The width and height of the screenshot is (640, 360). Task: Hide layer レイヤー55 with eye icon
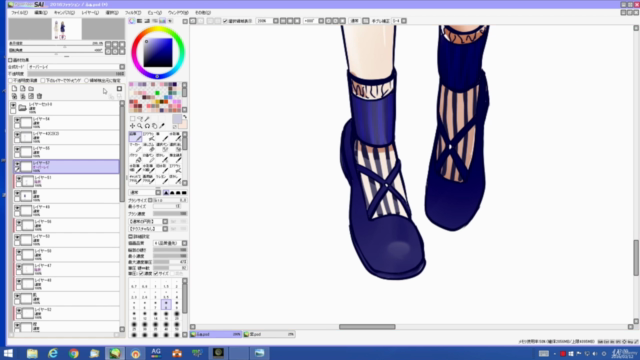(17, 149)
